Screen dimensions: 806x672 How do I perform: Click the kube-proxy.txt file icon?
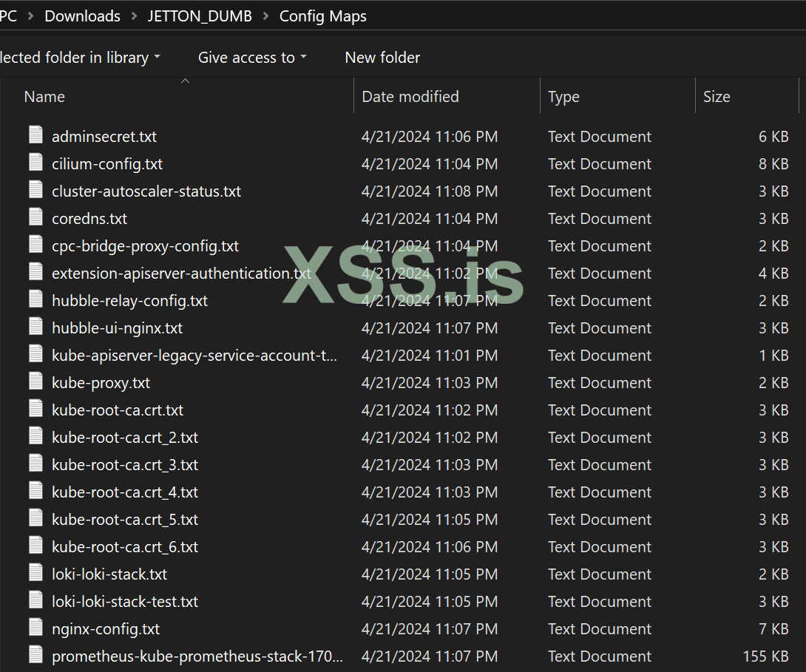pos(36,381)
